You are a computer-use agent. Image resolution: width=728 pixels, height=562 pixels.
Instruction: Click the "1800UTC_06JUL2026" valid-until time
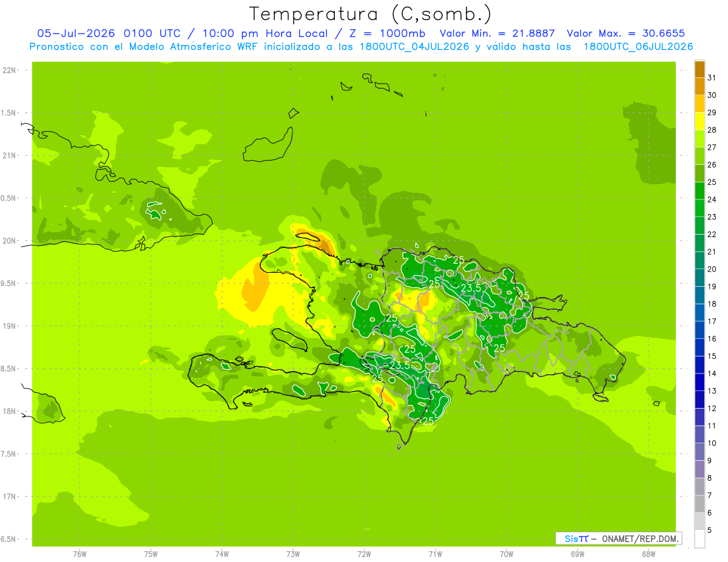pyautogui.click(x=638, y=47)
